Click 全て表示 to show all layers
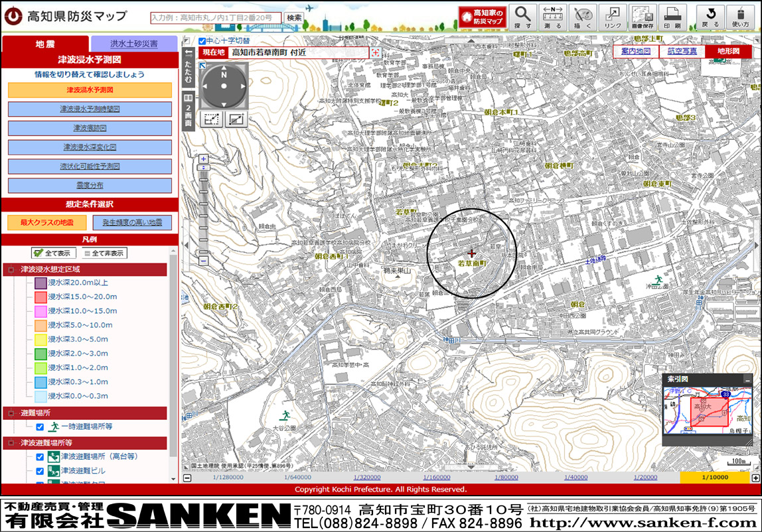The width and height of the screenshot is (762, 532). (x=54, y=253)
